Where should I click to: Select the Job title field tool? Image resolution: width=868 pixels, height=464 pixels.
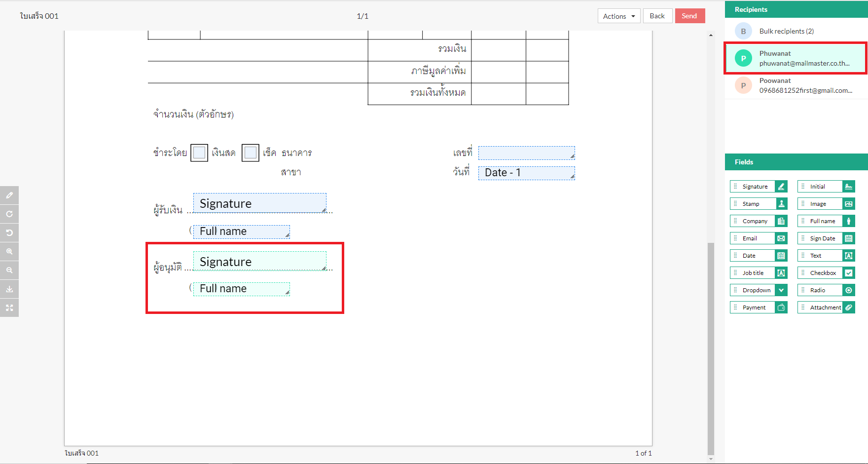click(759, 273)
